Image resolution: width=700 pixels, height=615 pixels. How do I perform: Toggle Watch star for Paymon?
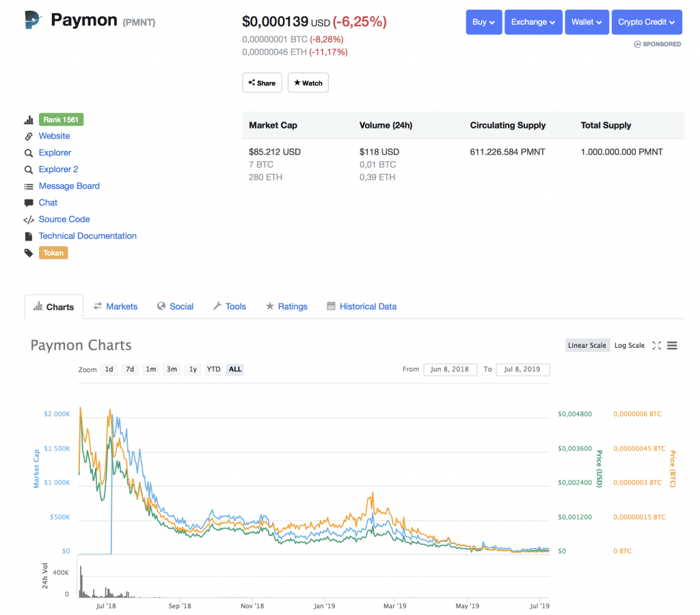(308, 83)
